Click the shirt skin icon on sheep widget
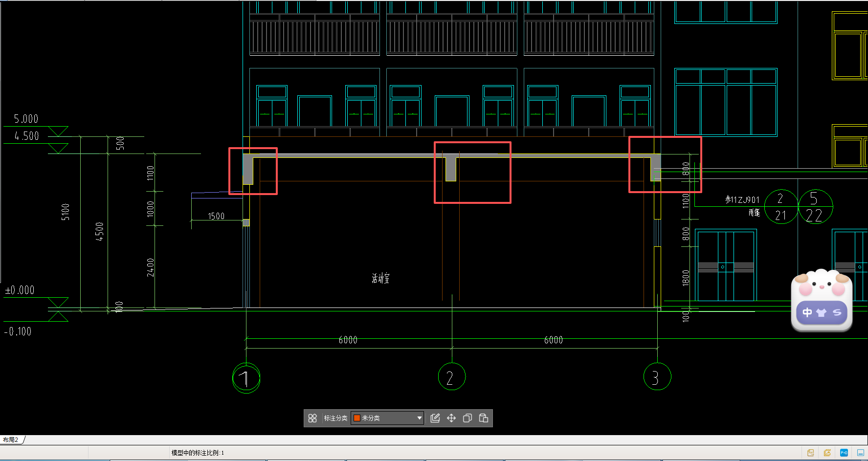 [822, 312]
